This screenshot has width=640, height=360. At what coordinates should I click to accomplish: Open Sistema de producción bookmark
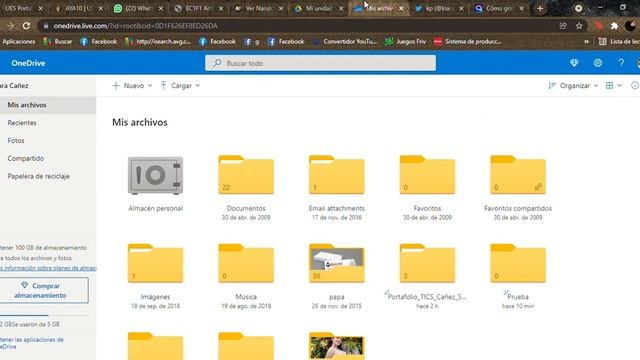468,42
